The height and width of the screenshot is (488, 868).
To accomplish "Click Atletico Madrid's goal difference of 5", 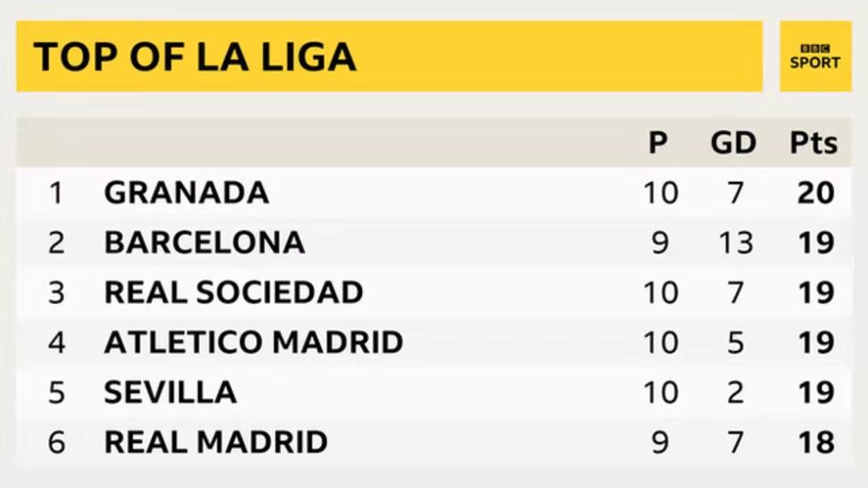I will point(735,342).
